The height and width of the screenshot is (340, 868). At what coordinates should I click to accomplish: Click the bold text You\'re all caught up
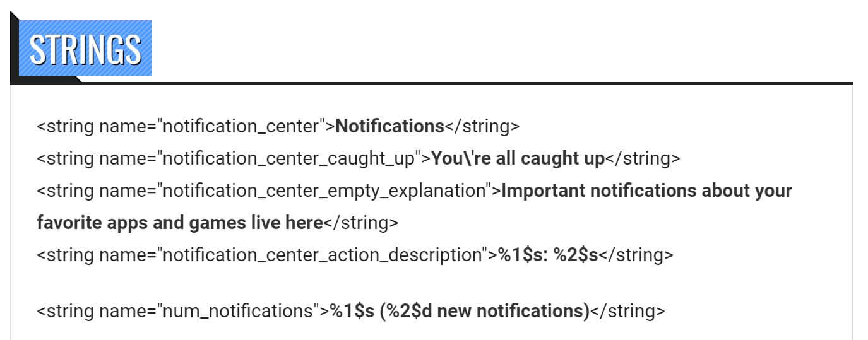point(518,158)
